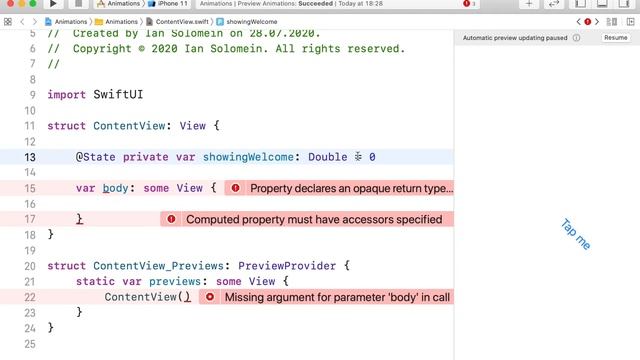Click 'import' keyword on line 9
The height and width of the screenshot is (360, 640).
(67, 95)
